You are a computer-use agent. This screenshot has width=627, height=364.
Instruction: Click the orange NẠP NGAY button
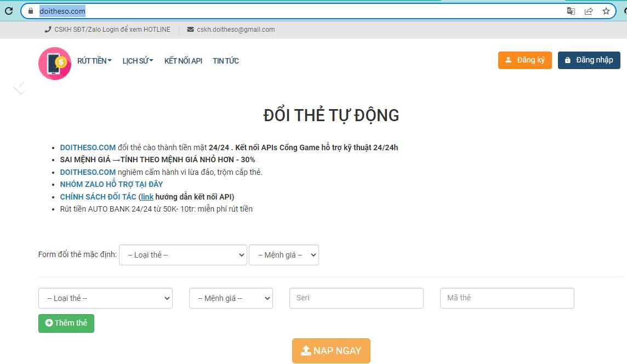[331, 351]
